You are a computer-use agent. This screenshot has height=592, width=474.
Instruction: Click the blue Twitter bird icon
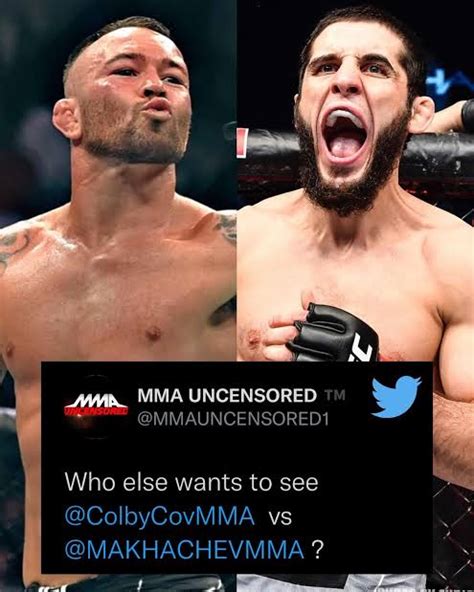click(x=396, y=396)
